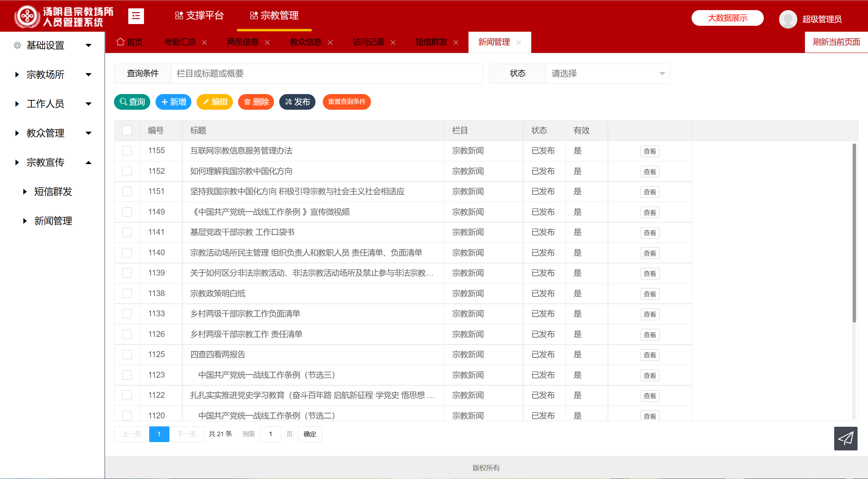Click the triangle before 工作人员

pyautogui.click(x=17, y=104)
